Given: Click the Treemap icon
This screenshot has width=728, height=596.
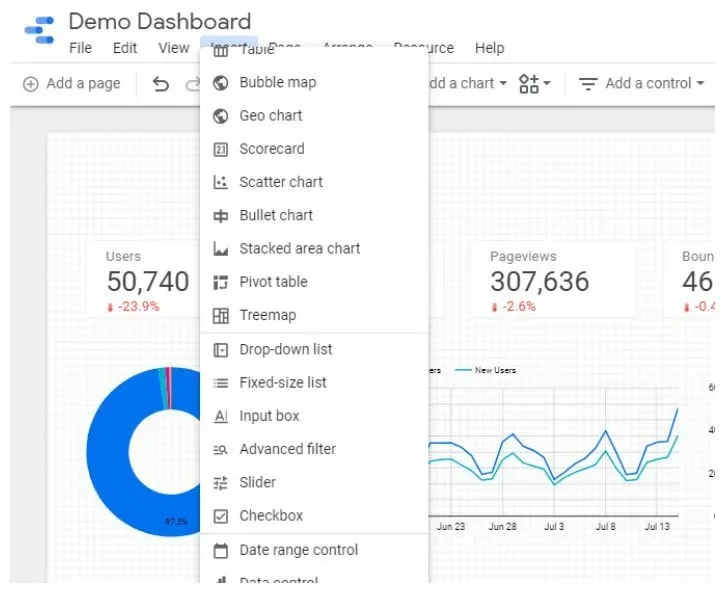Looking at the screenshot, I should point(221,316).
